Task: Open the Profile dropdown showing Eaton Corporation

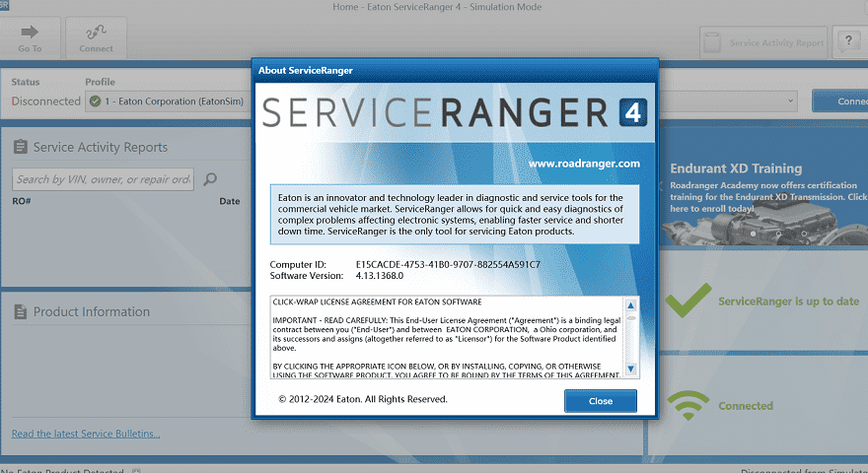Action: tap(168, 101)
